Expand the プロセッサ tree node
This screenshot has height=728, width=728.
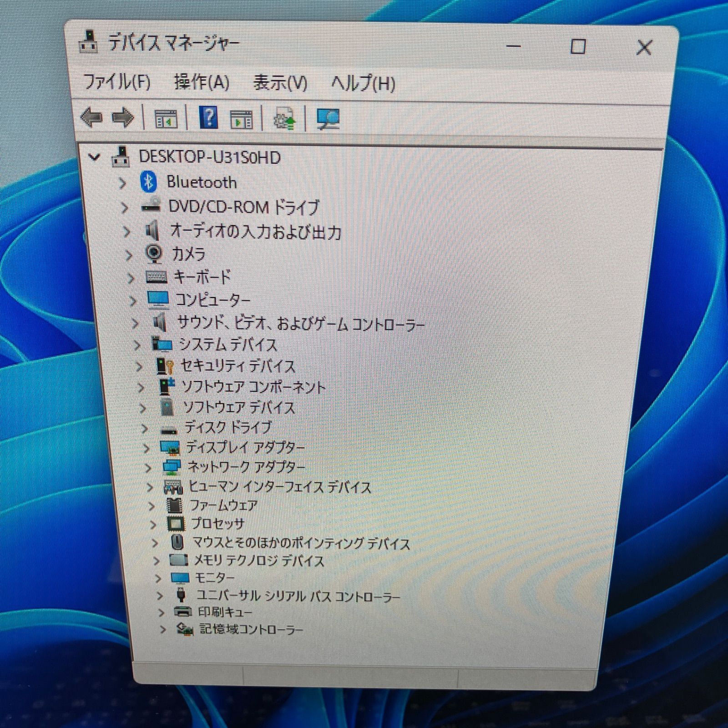pos(153,524)
